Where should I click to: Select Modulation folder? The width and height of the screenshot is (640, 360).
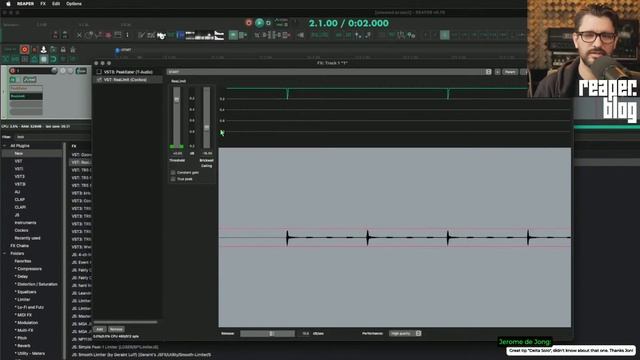tap(27, 323)
